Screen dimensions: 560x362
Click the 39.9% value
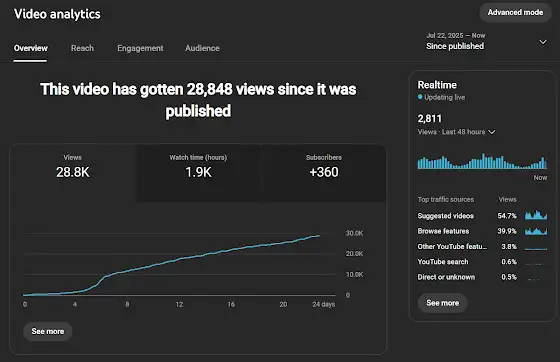pos(507,231)
